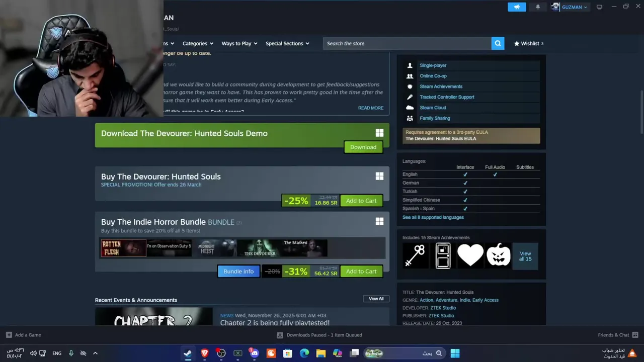Image resolution: width=644 pixels, height=362 pixels.
Task: Click the magnifier search button in store bar
Action: pyautogui.click(x=498, y=43)
